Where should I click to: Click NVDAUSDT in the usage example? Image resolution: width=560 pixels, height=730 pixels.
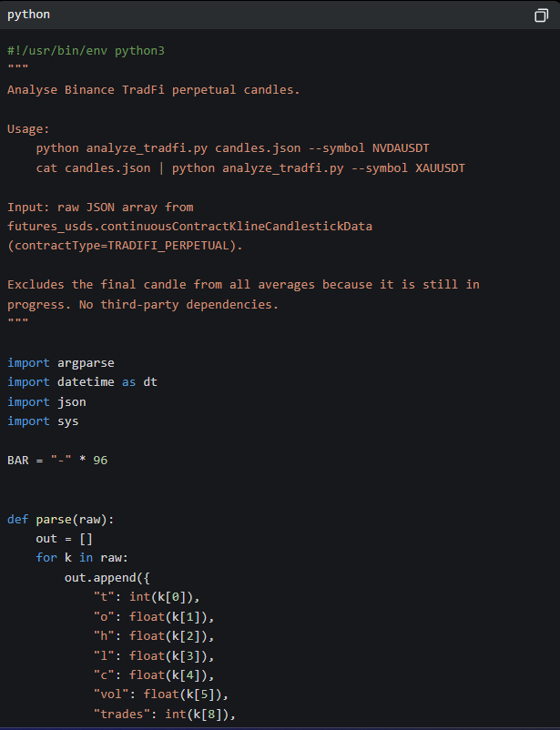tap(401, 148)
